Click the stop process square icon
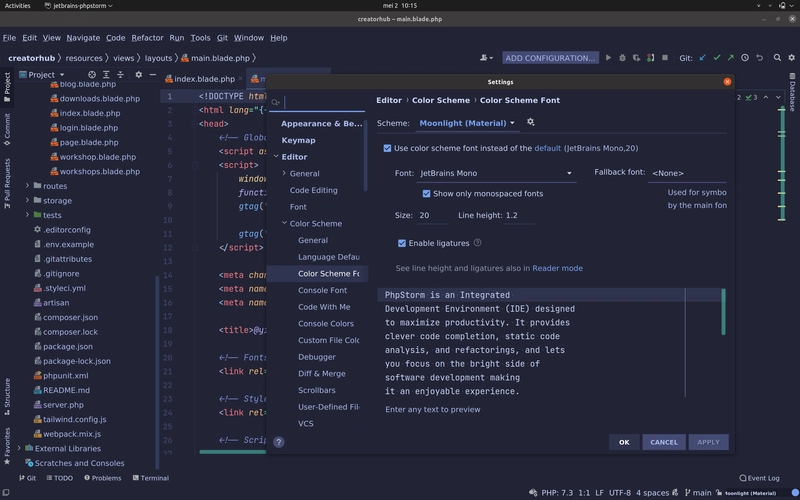The image size is (800, 500). tap(665, 58)
